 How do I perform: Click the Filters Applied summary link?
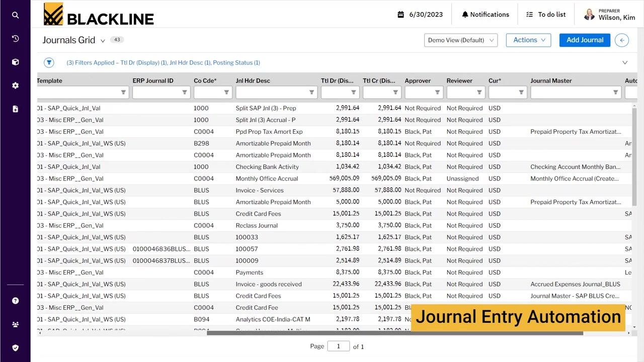(x=163, y=63)
